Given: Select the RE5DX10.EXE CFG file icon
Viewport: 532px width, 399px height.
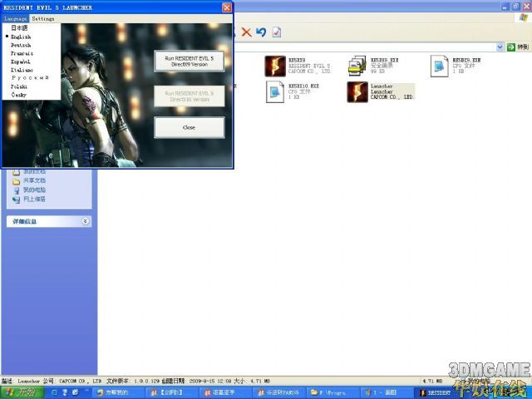Looking at the screenshot, I should 275,91.
